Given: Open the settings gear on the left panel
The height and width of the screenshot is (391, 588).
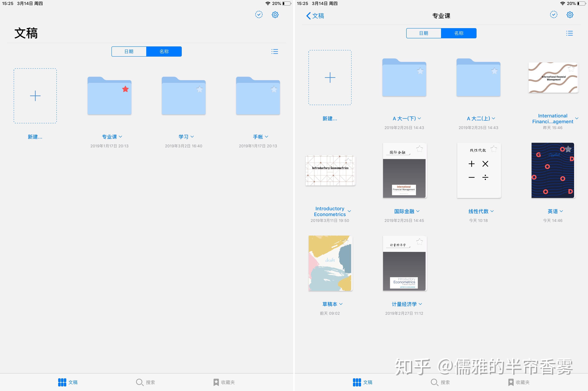Looking at the screenshot, I should click(x=275, y=14).
